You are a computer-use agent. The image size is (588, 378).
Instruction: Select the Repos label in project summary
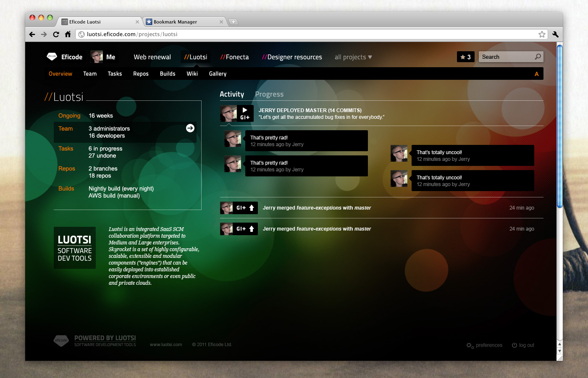click(67, 169)
